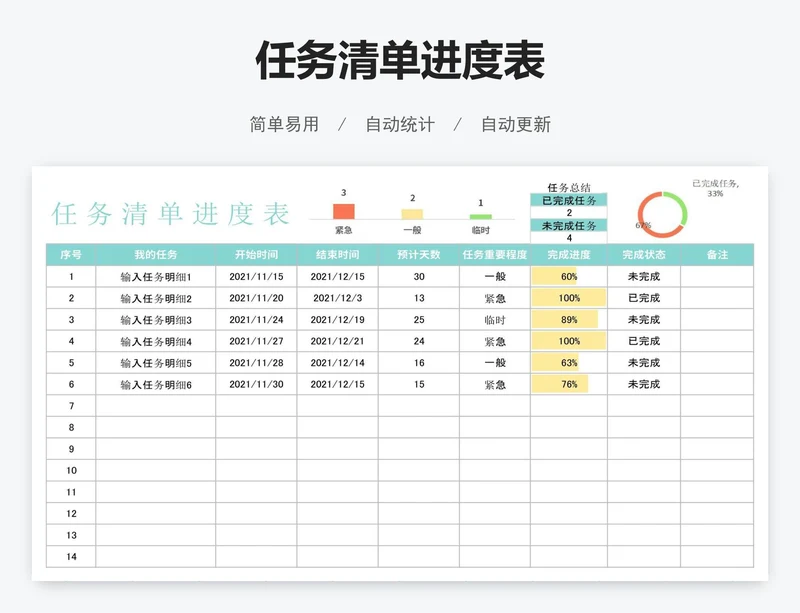Image resolution: width=800 pixels, height=613 pixels.
Task: Click the red 紧急 bar in chart
Action: pos(343,211)
